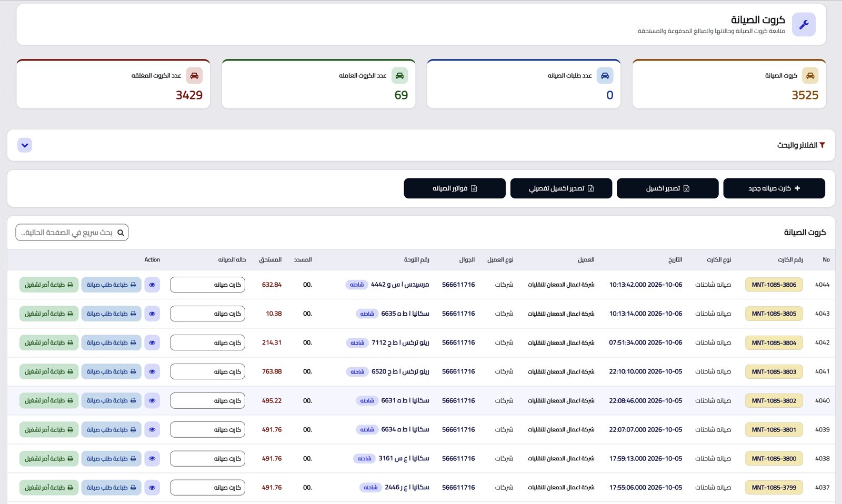This screenshot has width=842, height=504.
Task: Open status dropdown كارت صيانه for MNT-1085-3806
Action: [x=208, y=285]
